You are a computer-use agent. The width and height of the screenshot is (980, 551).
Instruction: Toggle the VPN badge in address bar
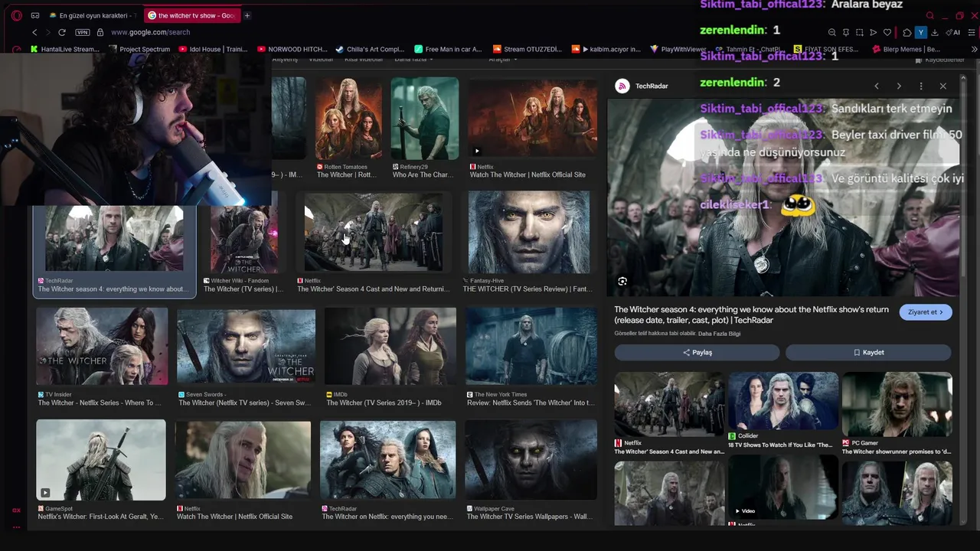pos(83,32)
